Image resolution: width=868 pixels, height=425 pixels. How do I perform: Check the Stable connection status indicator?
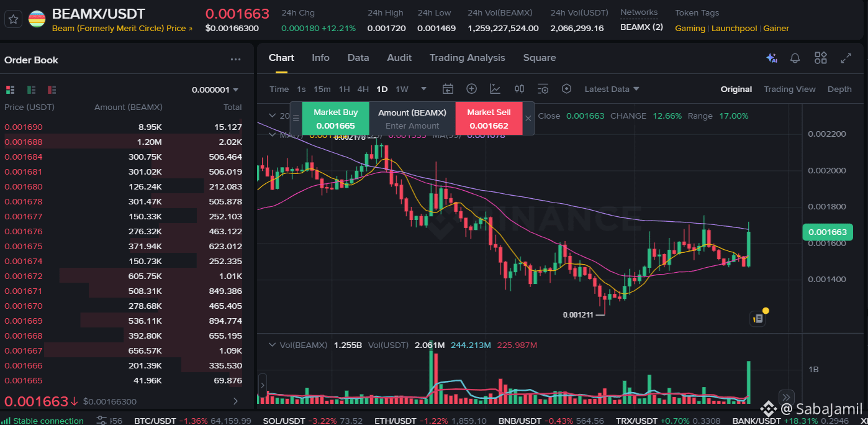click(43, 421)
